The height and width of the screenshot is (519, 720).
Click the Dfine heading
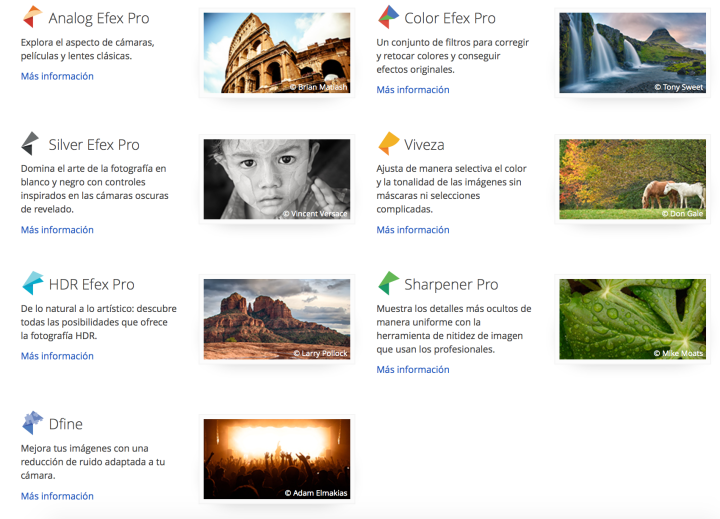[66, 424]
